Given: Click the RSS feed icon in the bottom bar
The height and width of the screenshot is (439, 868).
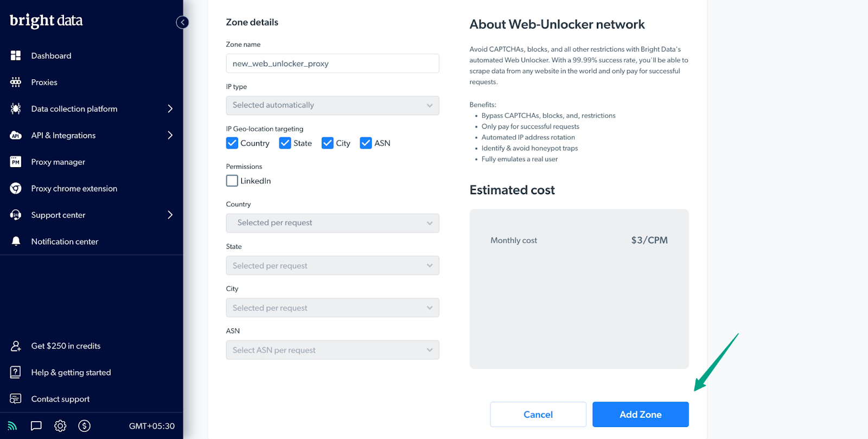Looking at the screenshot, I should [12, 426].
